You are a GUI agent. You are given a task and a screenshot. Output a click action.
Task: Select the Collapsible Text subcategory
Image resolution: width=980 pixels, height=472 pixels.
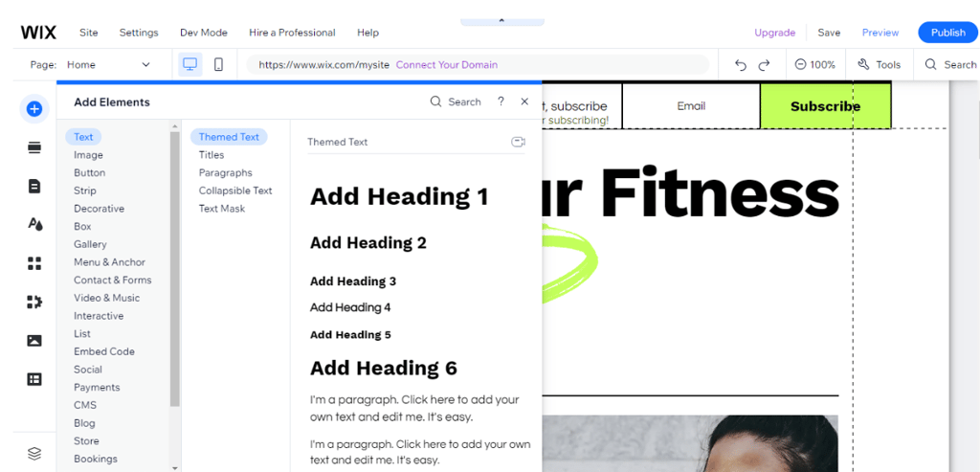[x=235, y=191]
